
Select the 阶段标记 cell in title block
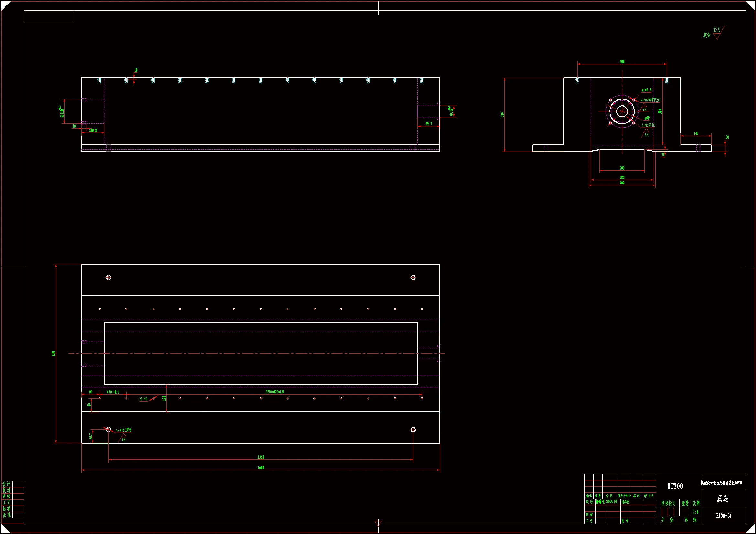tap(668, 503)
